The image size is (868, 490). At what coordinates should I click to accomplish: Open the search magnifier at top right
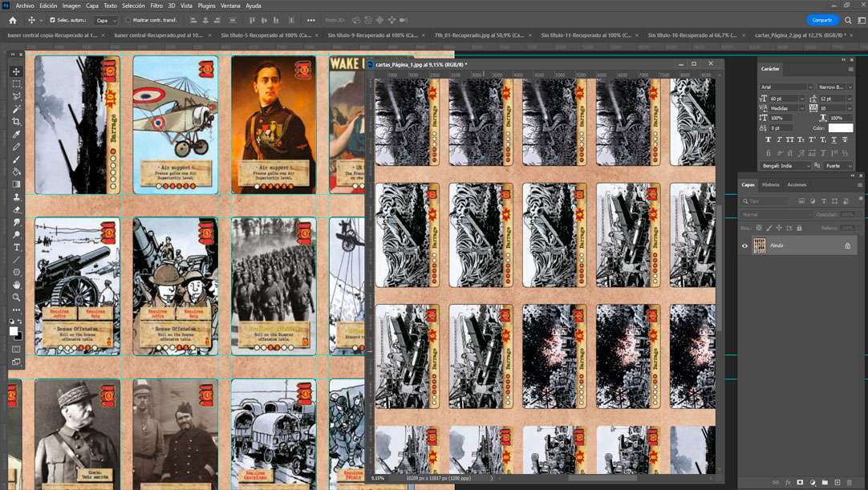(848, 20)
